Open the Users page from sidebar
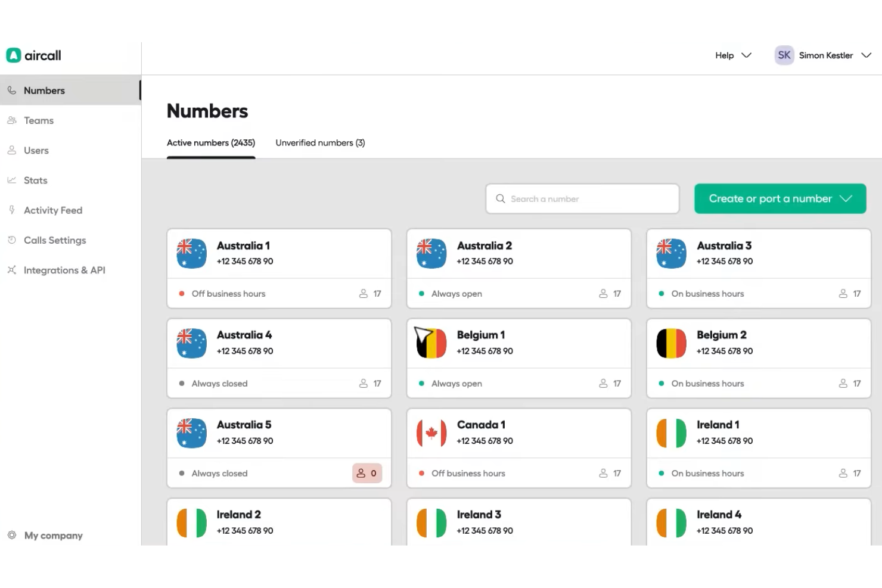The width and height of the screenshot is (882, 588). pyautogui.click(x=12, y=150)
